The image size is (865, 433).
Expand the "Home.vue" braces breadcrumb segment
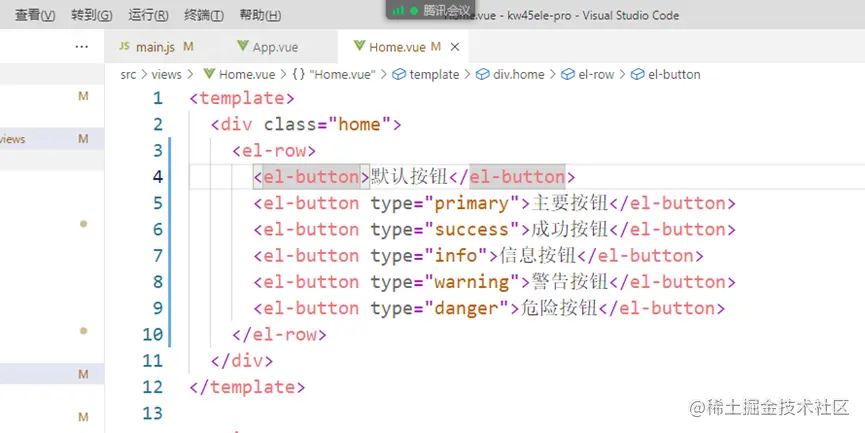(333, 74)
